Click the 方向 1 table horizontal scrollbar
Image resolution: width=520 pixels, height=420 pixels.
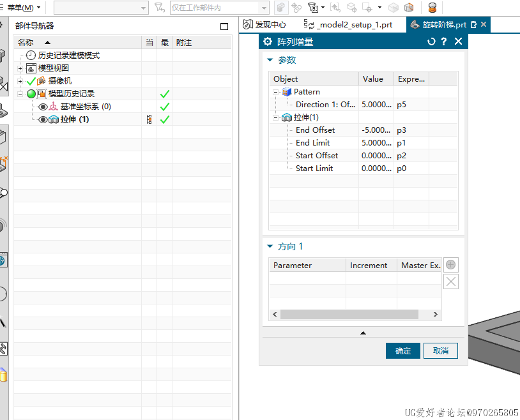pos(349,314)
